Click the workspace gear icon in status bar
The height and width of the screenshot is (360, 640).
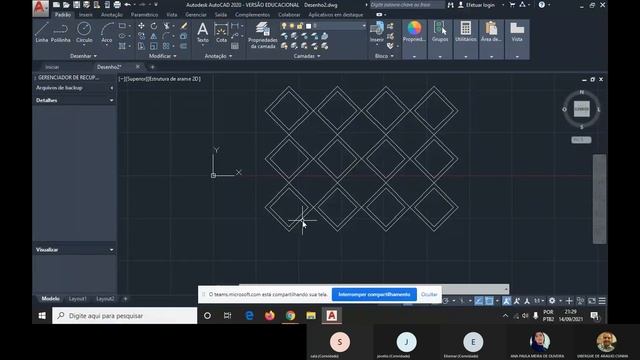coord(552,301)
